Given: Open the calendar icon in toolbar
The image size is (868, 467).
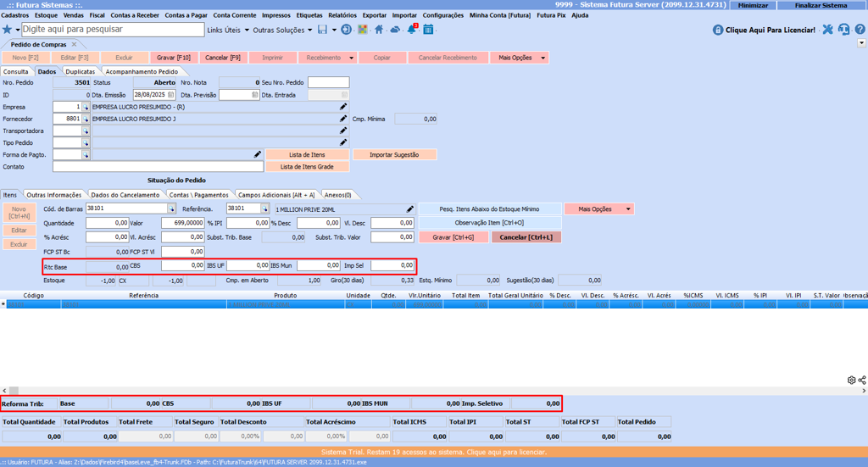Looking at the screenshot, I should click(x=428, y=30).
